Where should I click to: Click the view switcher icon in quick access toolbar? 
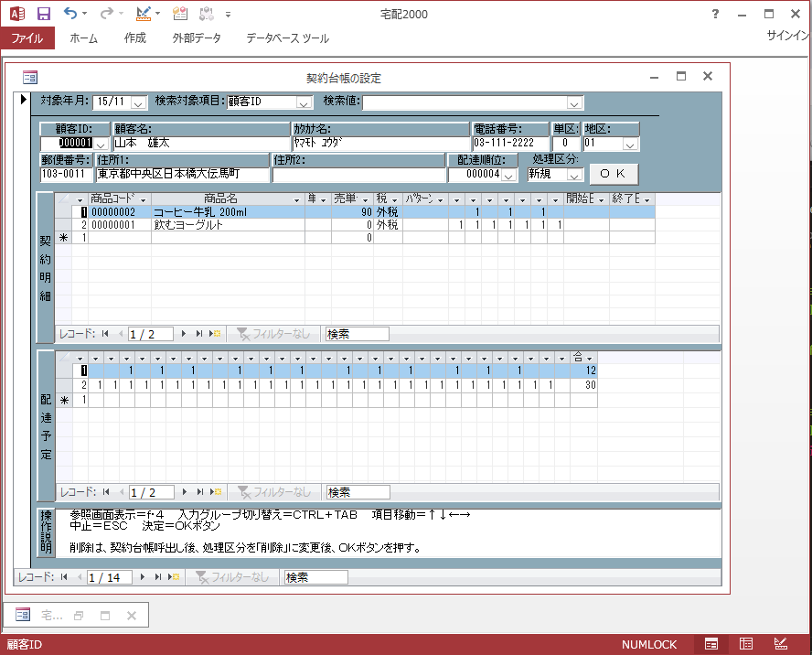click(x=144, y=14)
